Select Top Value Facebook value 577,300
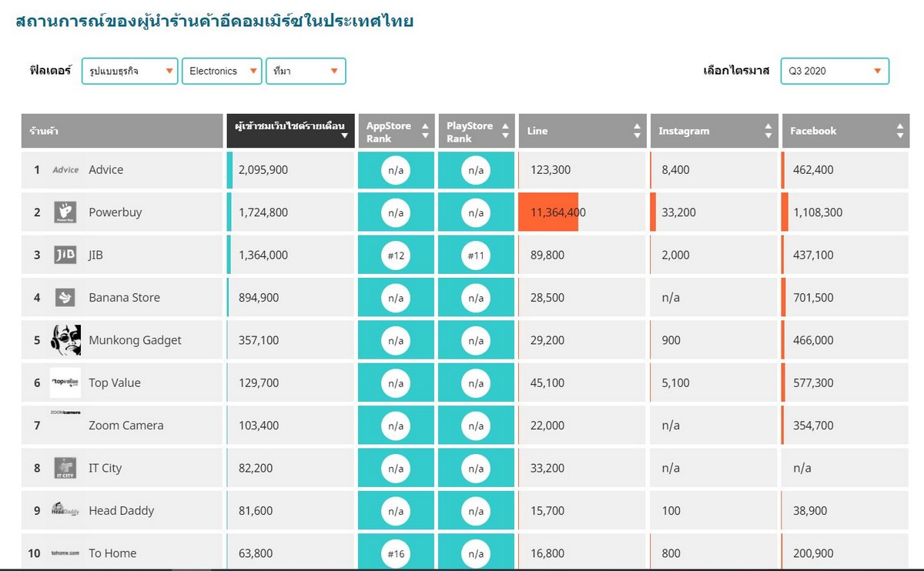 pyautogui.click(x=813, y=382)
